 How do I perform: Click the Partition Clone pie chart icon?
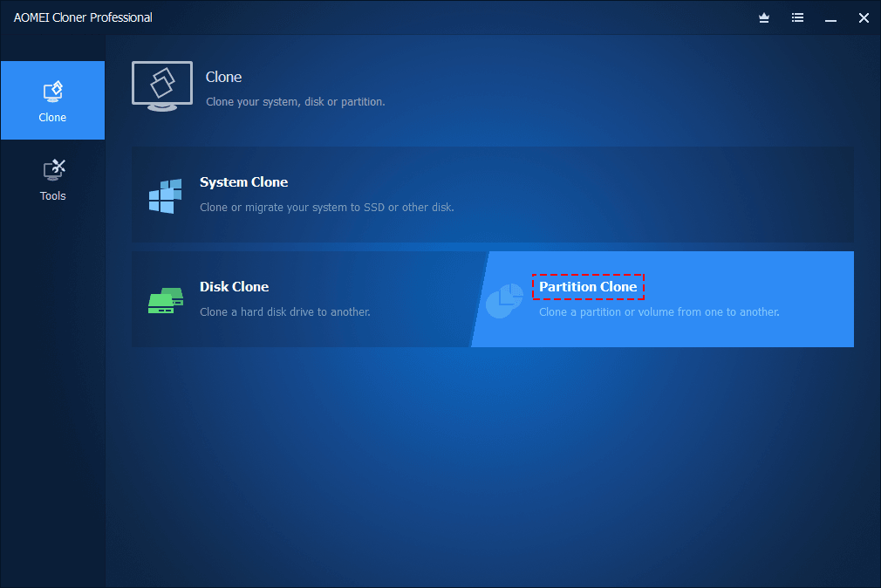click(x=504, y=301)
